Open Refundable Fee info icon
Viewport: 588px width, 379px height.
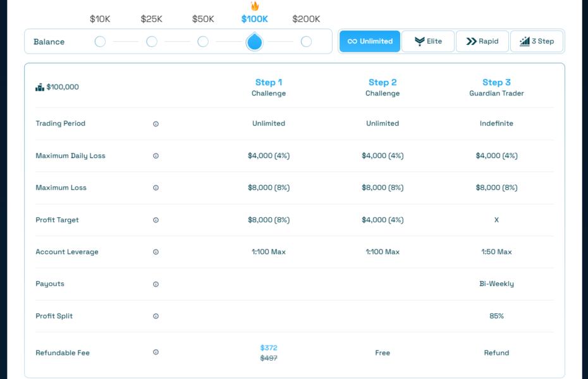click(x=156, y=352)
